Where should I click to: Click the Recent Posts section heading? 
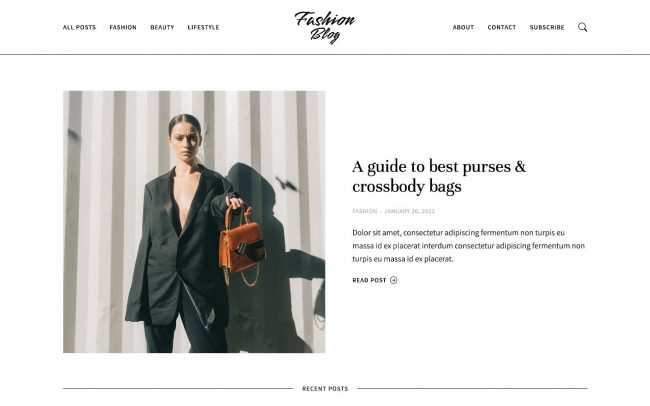pos(325,389)
